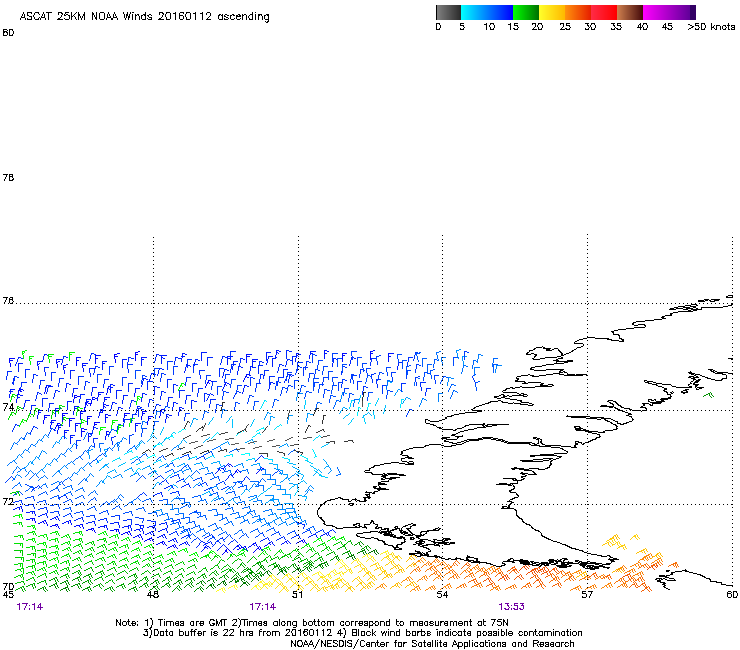Click the longitude 60 label at bottom right
This screenshot has height=650, width=740.
click(732, 595)
